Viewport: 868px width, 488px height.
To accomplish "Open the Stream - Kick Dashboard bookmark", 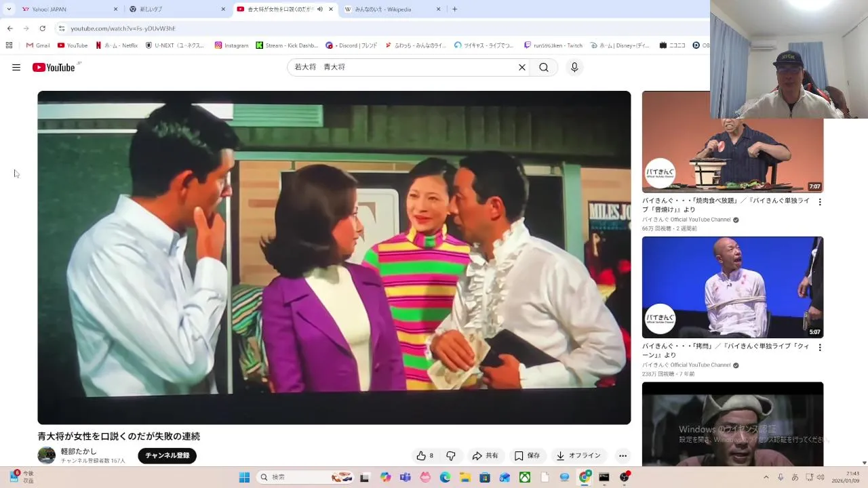I will (287, 45).
